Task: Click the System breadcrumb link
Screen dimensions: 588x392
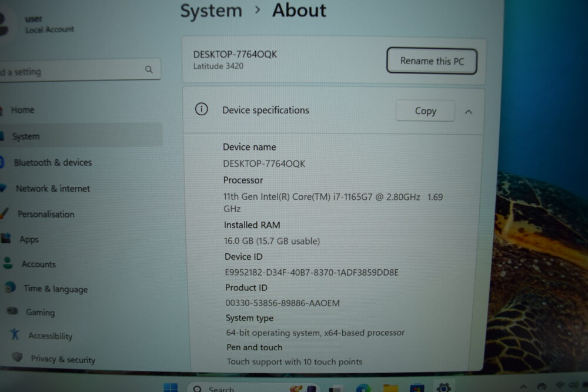Action: pyautogui.click(x=211, y=11)
